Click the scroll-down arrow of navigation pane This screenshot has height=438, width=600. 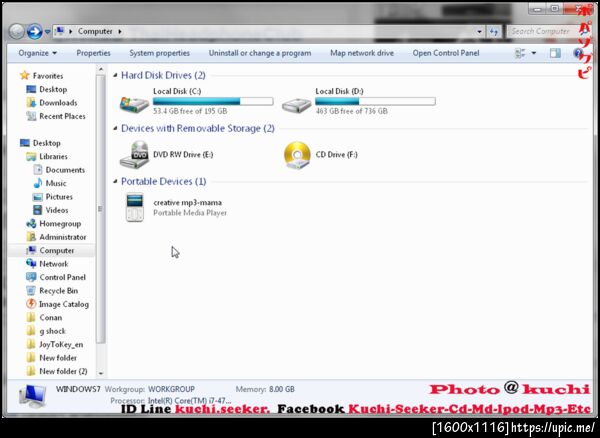coord(101,373)
